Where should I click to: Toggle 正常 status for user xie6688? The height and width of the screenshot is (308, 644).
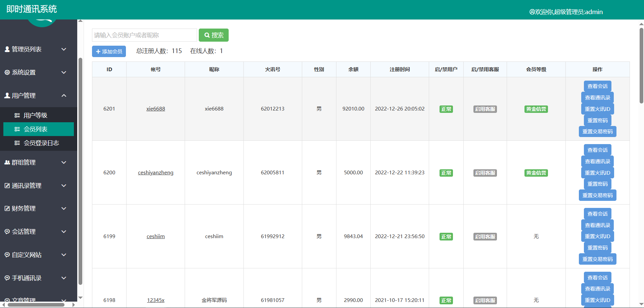(x=446, y=109)
